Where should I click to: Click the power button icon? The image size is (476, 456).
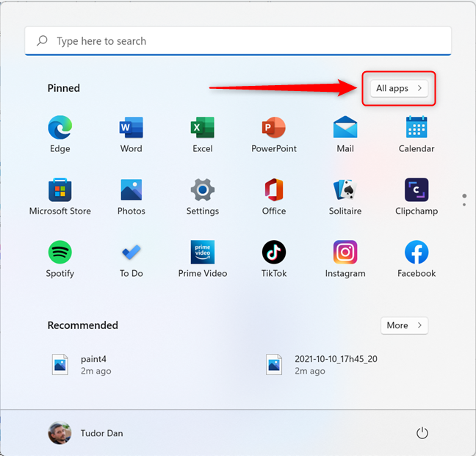pyautogui.click(x=422, y=433)
